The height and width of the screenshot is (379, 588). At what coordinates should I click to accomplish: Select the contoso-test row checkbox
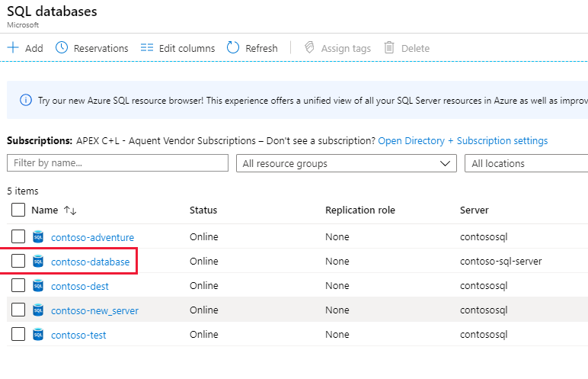18,335
